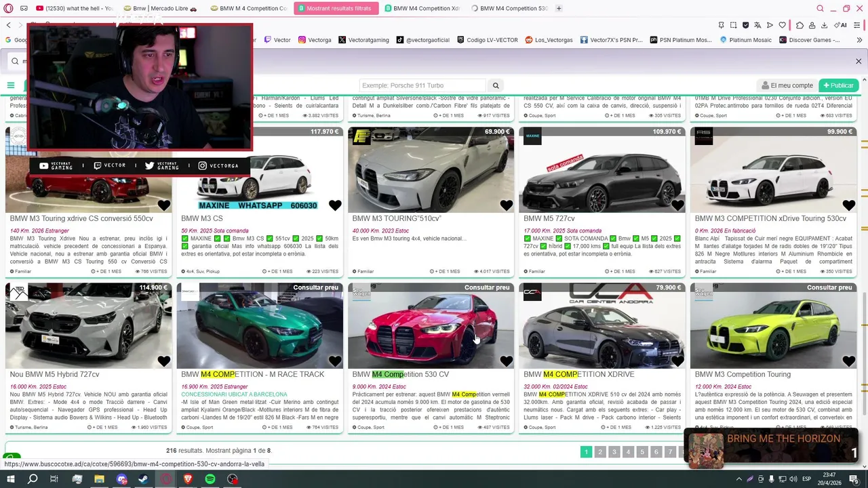Switch to loading 'BMW M4 Competition 530' tab
The width and height of the screenshot is (868, 488).
tap(509, 8)
